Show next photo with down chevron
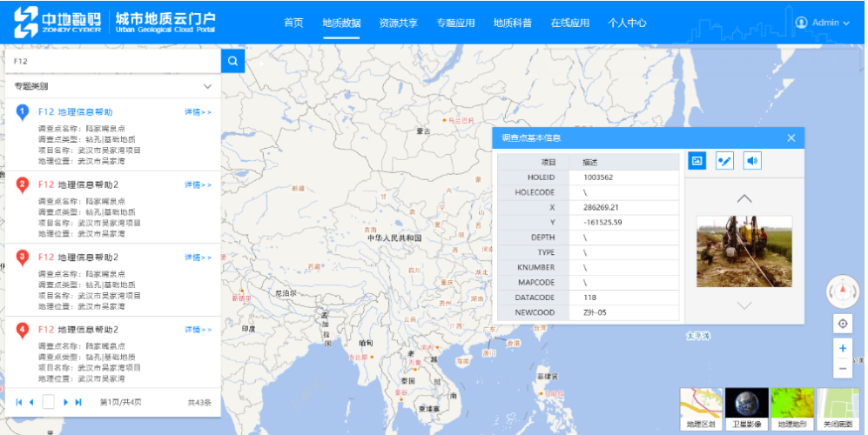The height and width of the screenshot is (435, 868). pos(744,305)
